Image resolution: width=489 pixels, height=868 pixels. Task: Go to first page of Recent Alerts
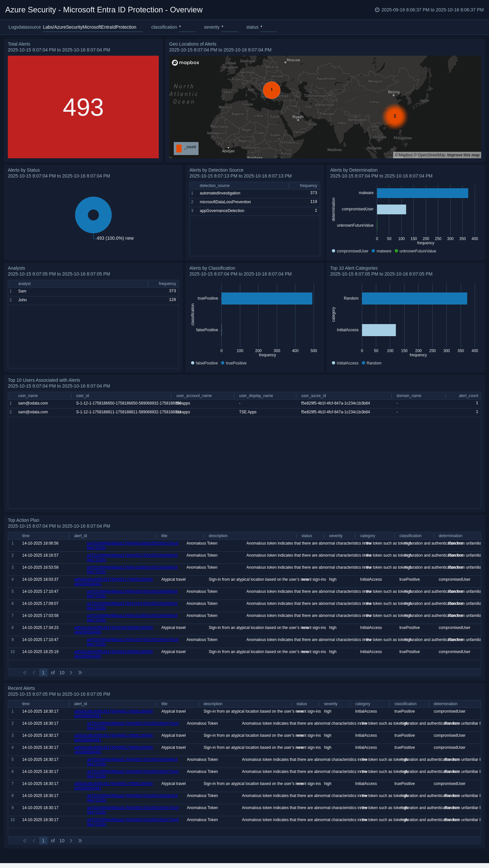pyautogui.click(x=25, y=841)
